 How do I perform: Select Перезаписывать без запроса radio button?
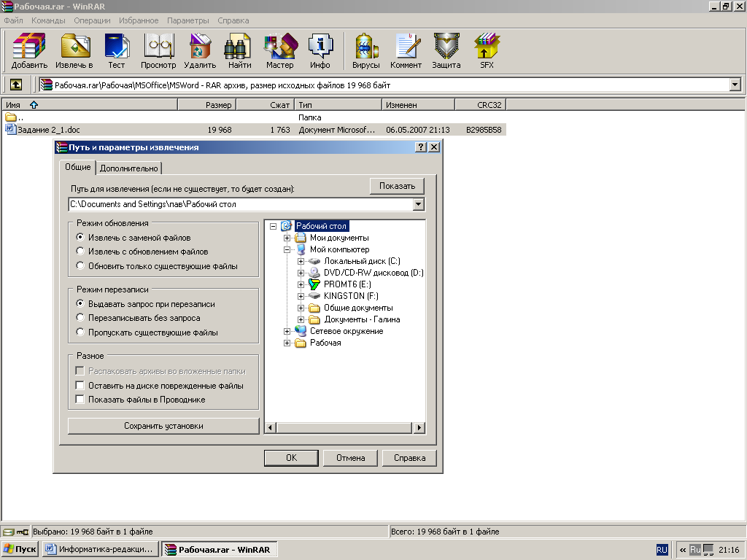coord(80,317)
